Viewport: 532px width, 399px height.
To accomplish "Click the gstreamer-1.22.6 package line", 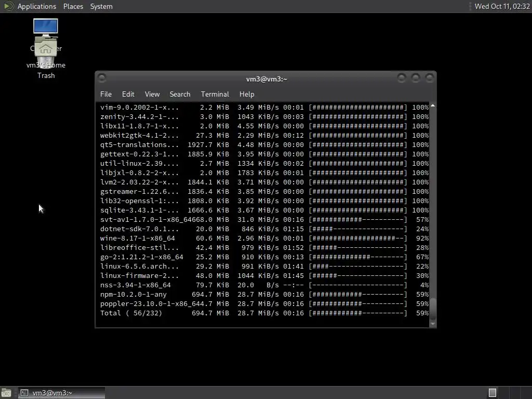I will tap(264, 191).
